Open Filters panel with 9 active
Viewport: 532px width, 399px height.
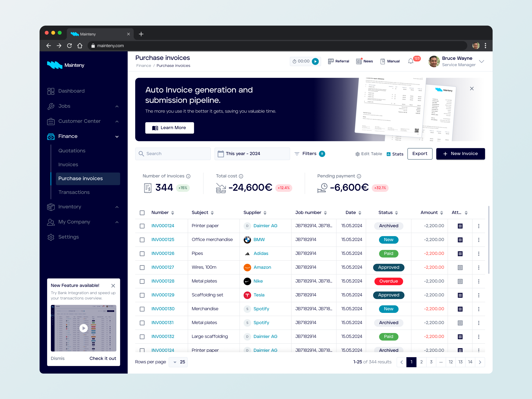pos(310,154)
